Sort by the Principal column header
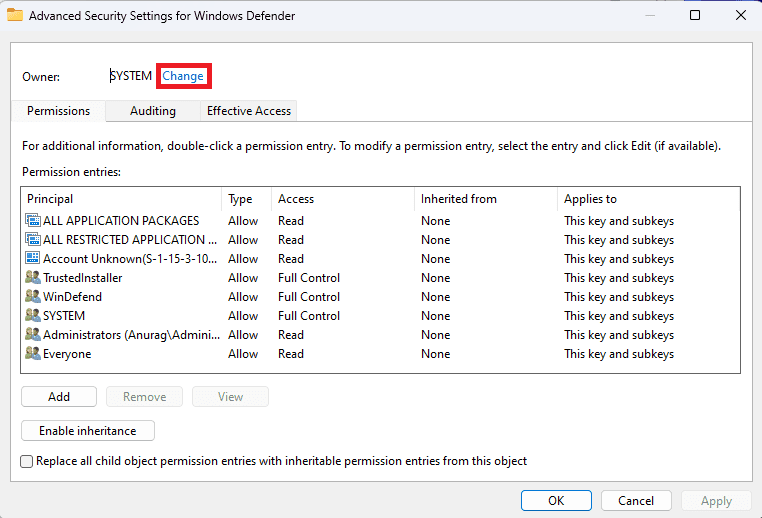 [121, 199]
